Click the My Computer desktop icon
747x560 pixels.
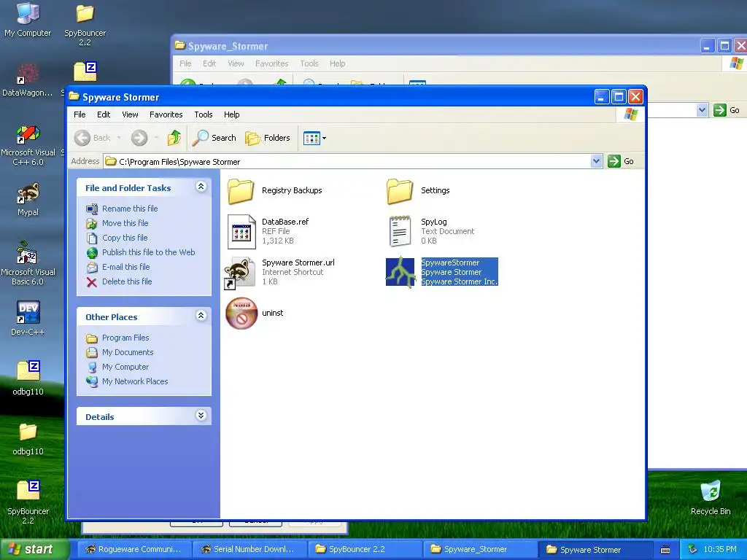(x=28, y=13)
